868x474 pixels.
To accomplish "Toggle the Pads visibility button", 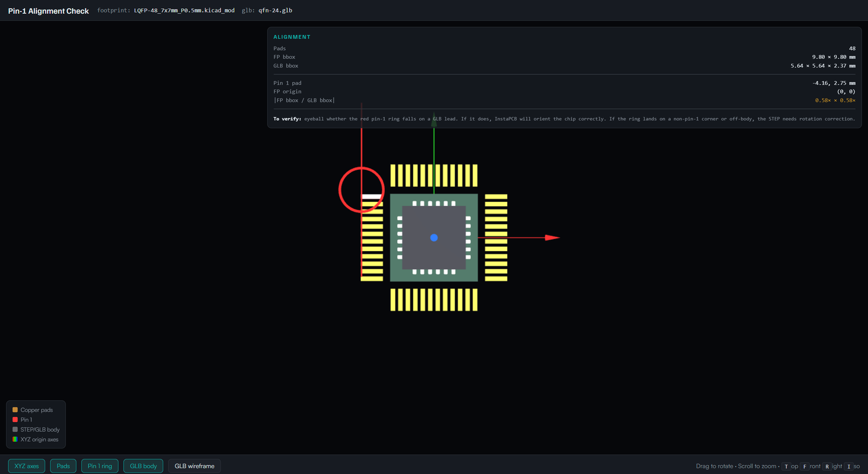I will (x=63, y=466).
